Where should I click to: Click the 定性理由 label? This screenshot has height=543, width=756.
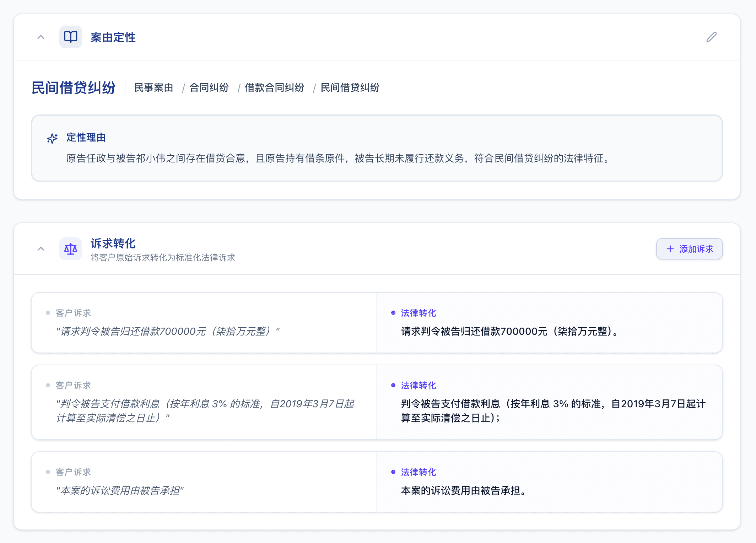(x=86, y=138)
